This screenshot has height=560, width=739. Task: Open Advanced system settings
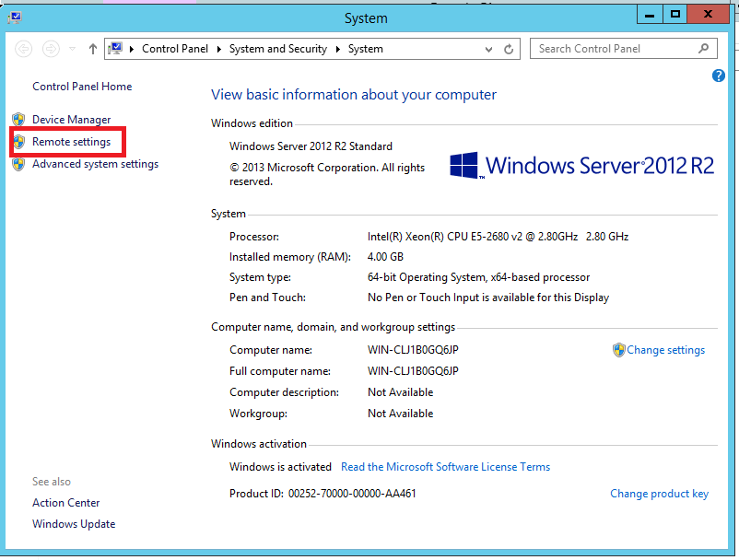click(x=95, y=164)
